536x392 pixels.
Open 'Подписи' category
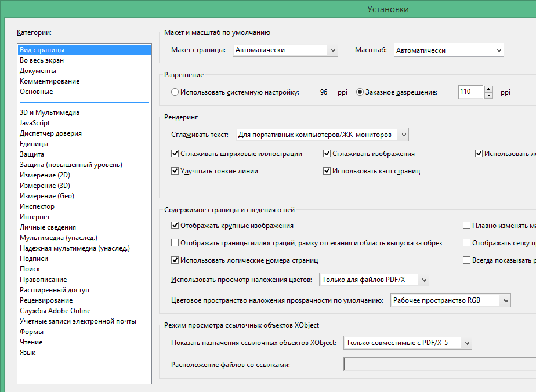pyautogui.click(x=84, y=259)
